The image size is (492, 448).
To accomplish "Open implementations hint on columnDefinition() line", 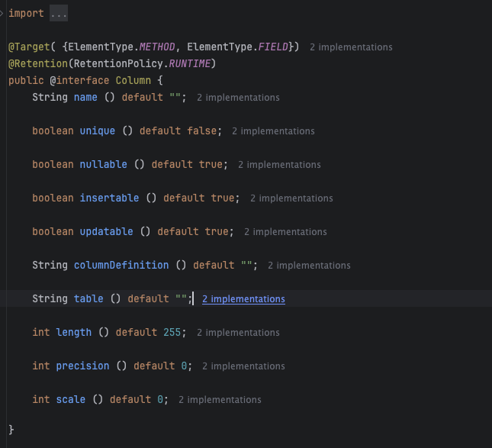I will [x=309, y=266].
